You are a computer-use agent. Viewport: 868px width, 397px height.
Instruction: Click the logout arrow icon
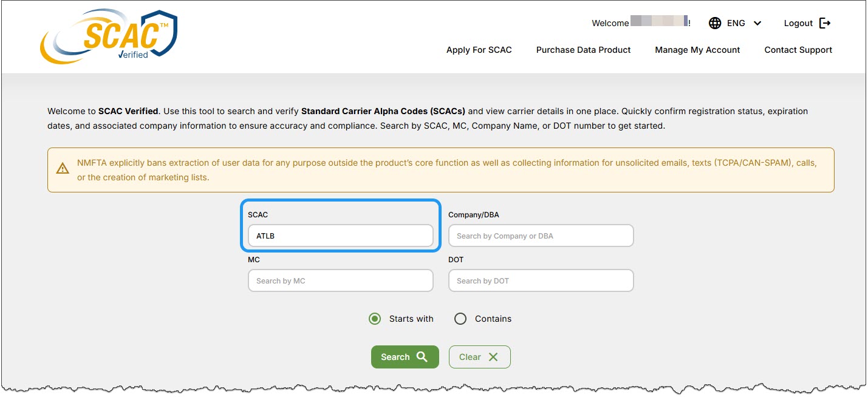pyautogui.click(x=824, y=23)
